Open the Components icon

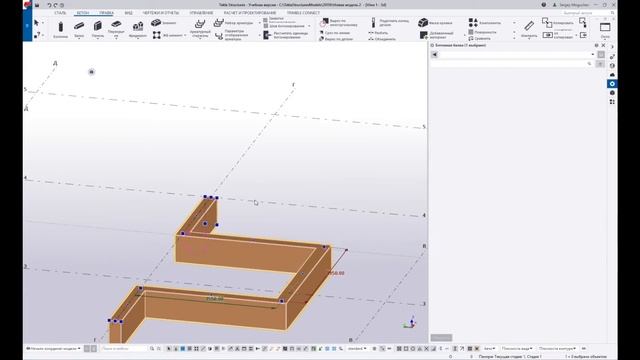(473, 23)
